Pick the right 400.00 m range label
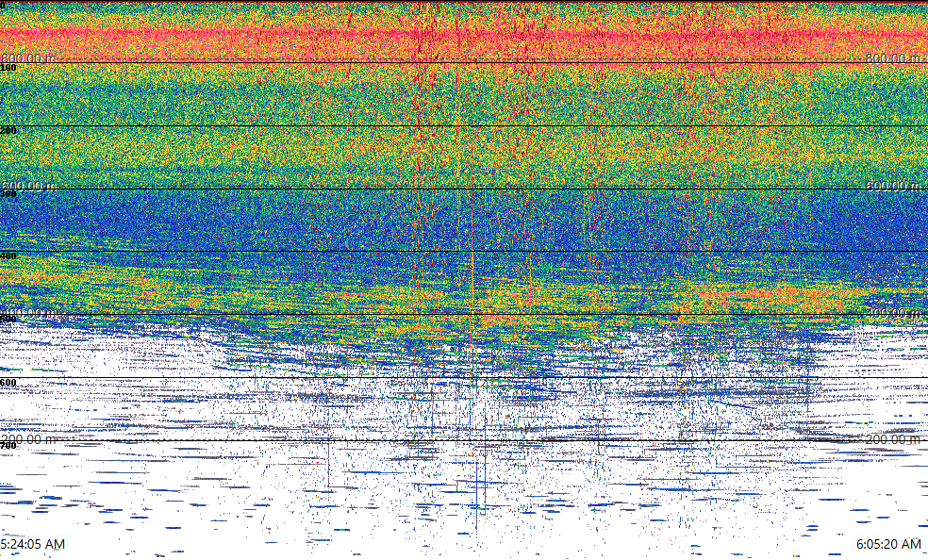This screenshot has width=928, height=560. point(893,312)
